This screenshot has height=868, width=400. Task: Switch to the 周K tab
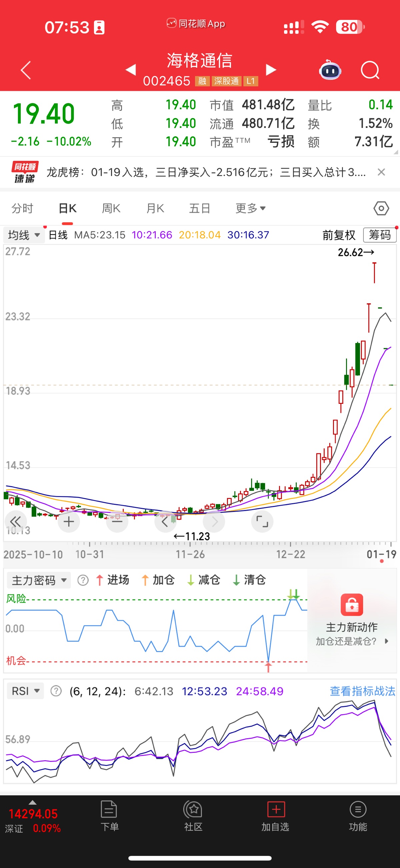[x=111, y=208]
